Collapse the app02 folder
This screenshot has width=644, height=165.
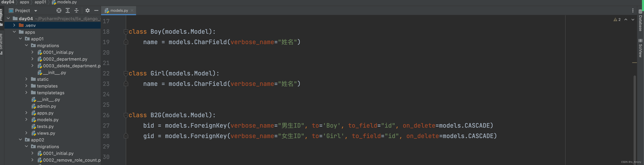point(21,140)
